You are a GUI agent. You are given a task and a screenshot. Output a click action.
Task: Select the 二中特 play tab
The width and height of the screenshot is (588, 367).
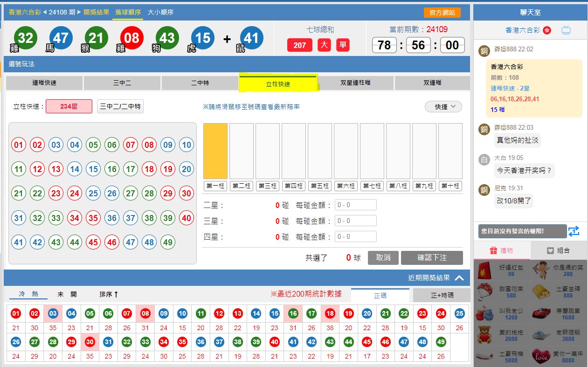(200, 83)
